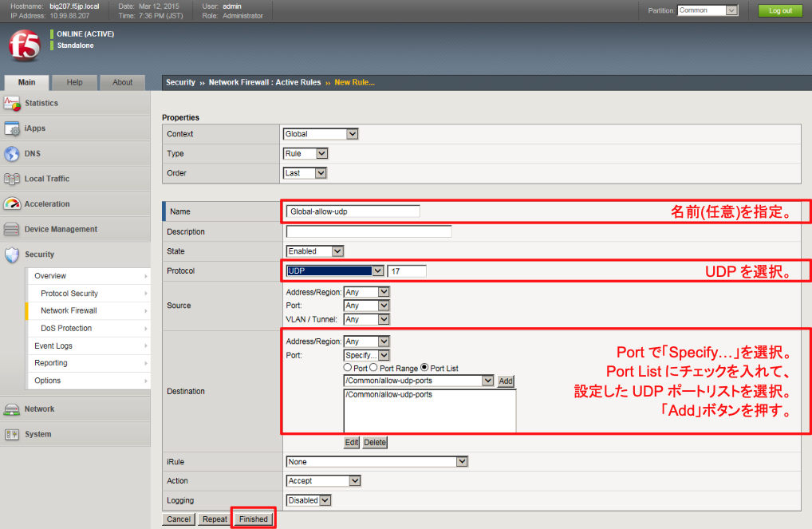Click the Security breadcrumb link
This screenshot has height=529, width=812.
181,82
